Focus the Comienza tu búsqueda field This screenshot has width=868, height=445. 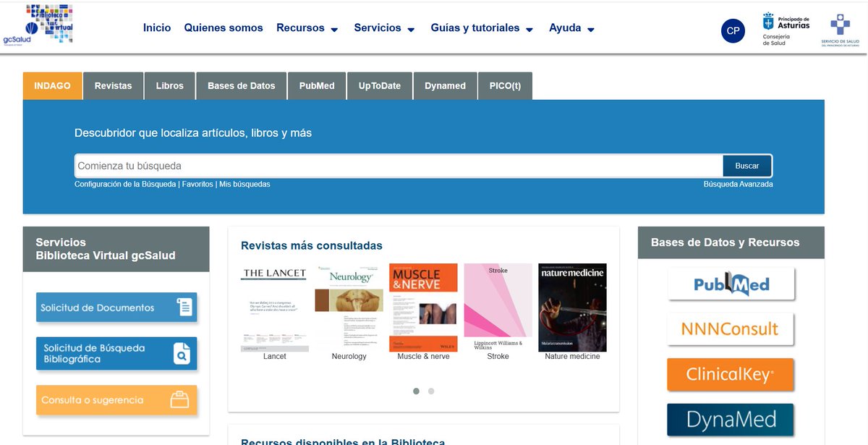pyautogui.click(x=399, y=166)
